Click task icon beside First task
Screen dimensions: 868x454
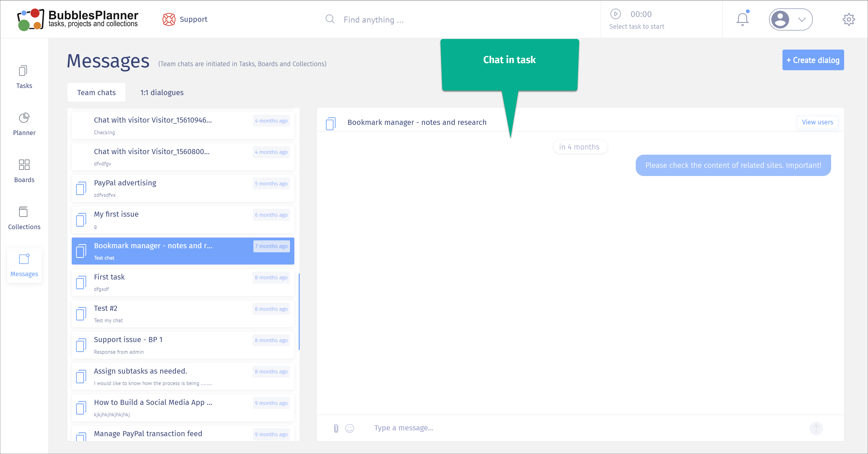[x=81, y=282]
